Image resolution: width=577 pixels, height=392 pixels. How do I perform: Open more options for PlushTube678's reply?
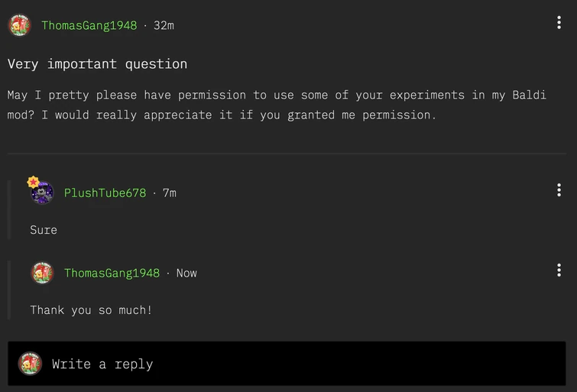pos(559,190)
